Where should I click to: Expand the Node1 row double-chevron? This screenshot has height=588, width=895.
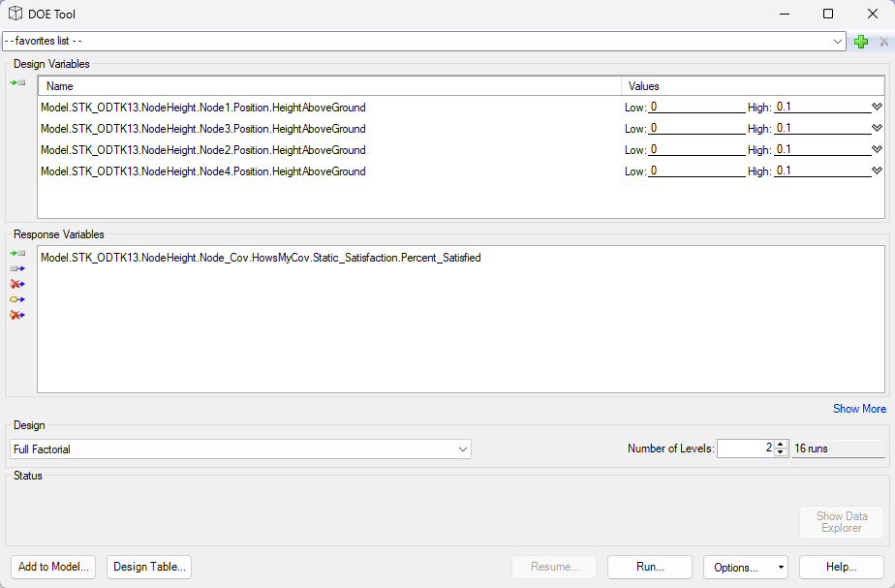click(x=877, y=108)
